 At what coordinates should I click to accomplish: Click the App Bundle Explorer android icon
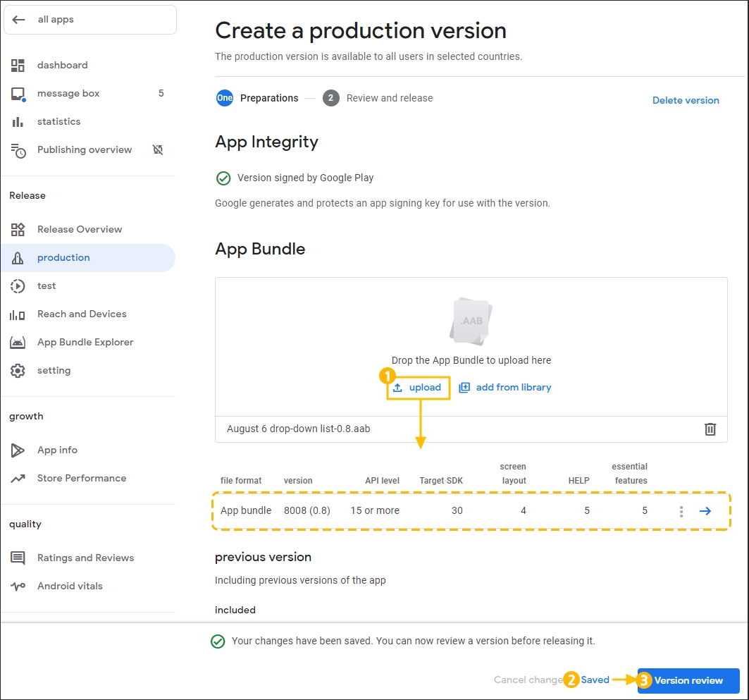[18, 343]
